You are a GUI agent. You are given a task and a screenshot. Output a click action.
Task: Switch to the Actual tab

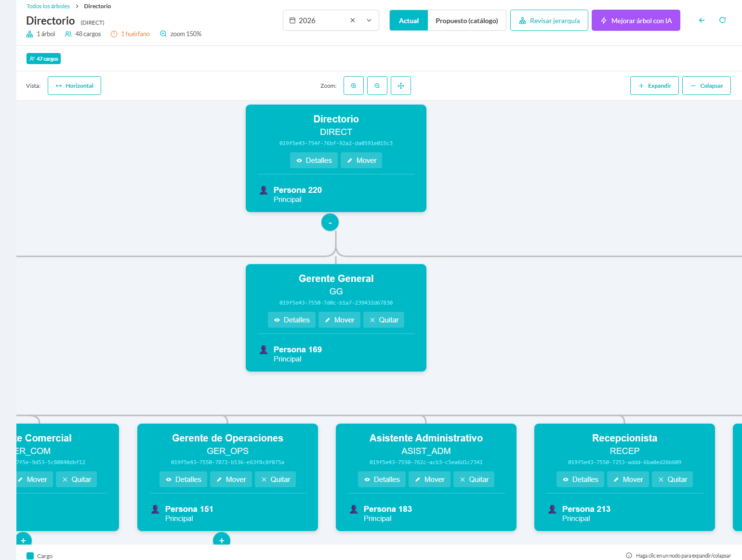click(x=409, y=20)
